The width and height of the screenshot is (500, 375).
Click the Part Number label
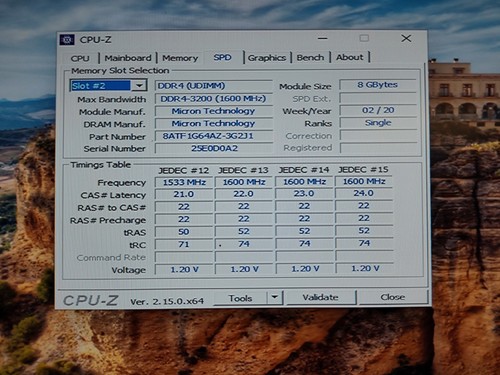click(x=117, y=137)
